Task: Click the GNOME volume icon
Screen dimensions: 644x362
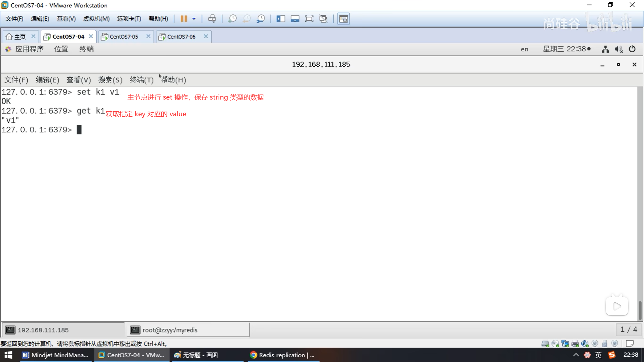Action: 619,49
